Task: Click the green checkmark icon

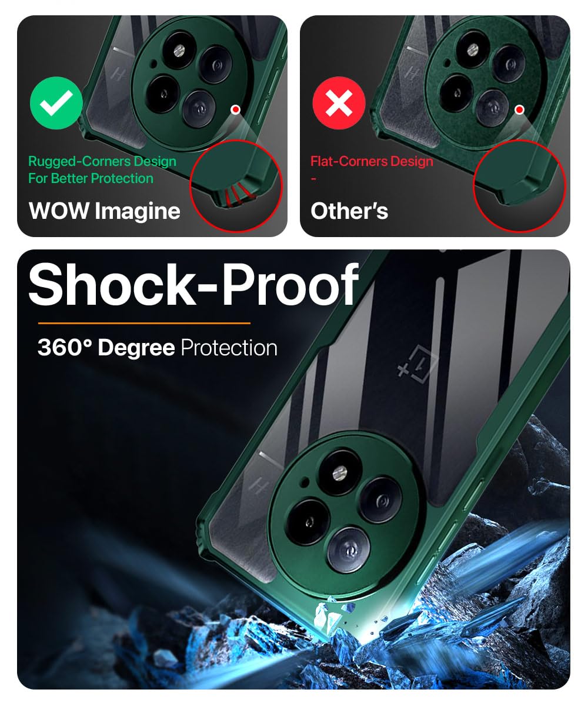Action: click(x=56, y=104)
